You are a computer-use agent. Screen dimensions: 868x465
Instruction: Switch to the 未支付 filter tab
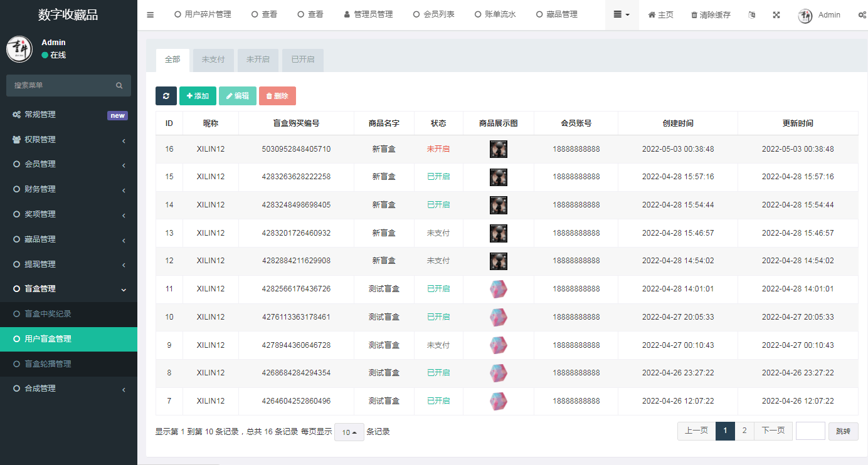(x=213, y=60)
